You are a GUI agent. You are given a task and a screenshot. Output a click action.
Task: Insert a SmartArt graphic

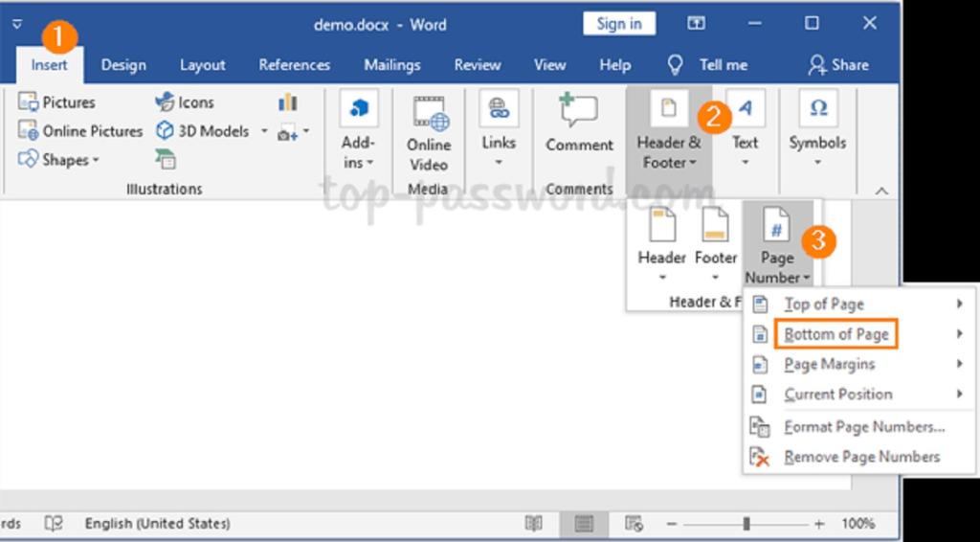click(166, 160)
